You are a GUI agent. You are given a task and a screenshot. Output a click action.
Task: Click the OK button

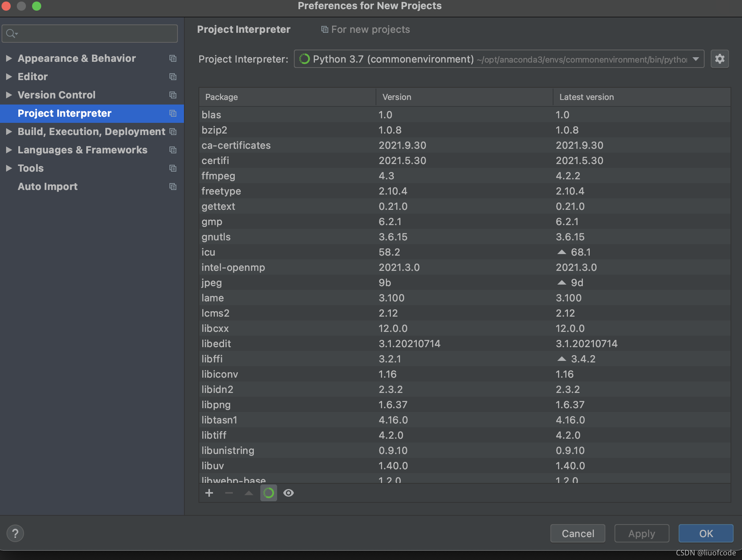[705, 533]
